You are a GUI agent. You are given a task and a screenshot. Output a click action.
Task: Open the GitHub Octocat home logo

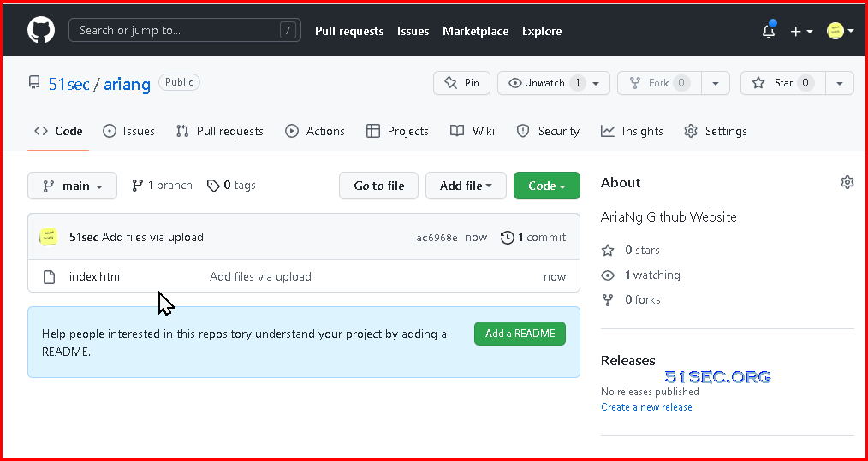[41, 31]
